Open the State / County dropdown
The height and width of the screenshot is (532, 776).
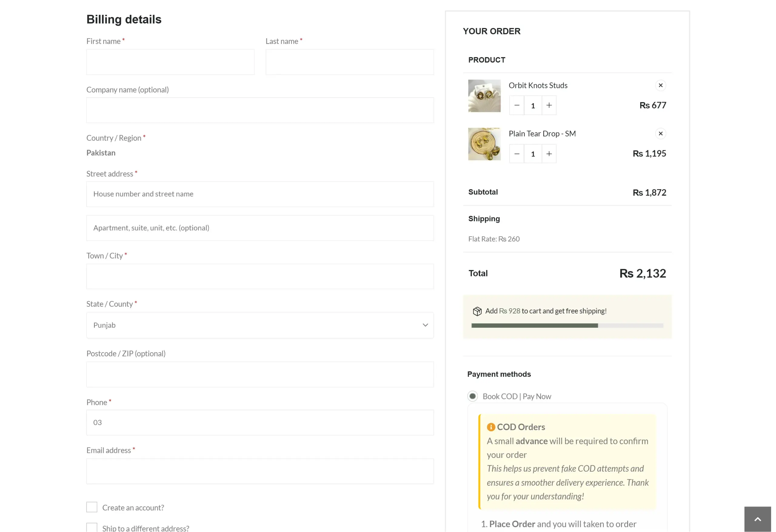click(260, 325)
